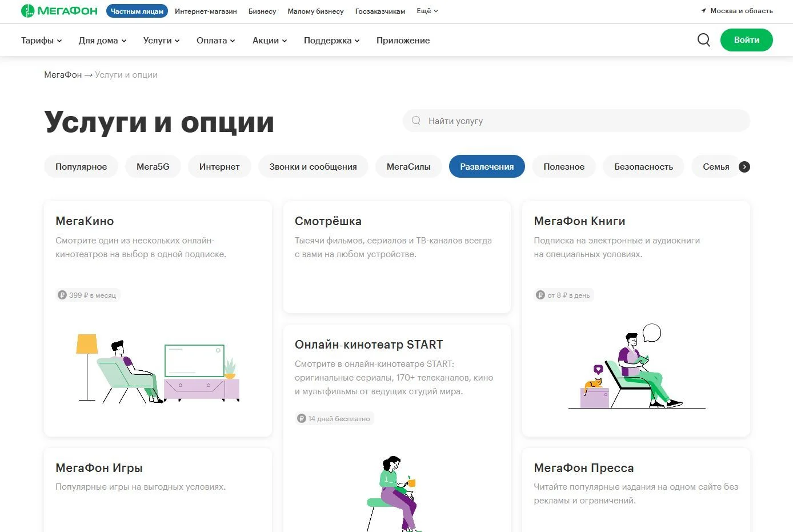Screen dimensions: 793x532
Task: Open the МегаФон Пресса card title
Action: coord(583,468)
